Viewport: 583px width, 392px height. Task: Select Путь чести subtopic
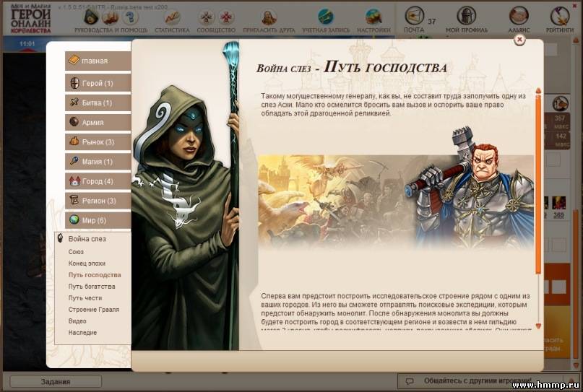point(85,298)
